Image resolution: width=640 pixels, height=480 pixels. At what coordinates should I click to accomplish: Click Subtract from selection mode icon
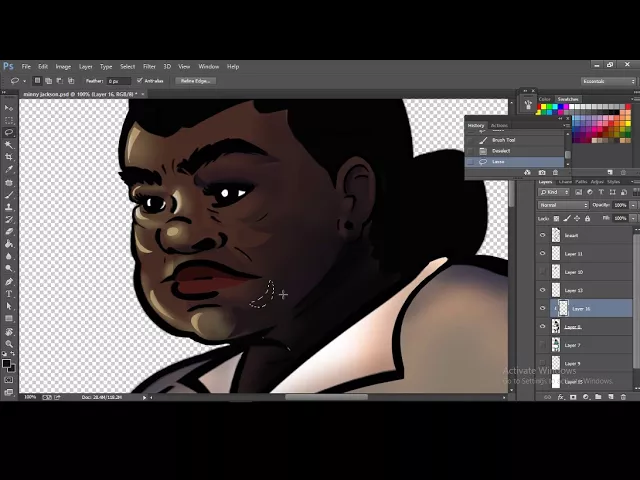pos(60,81)
